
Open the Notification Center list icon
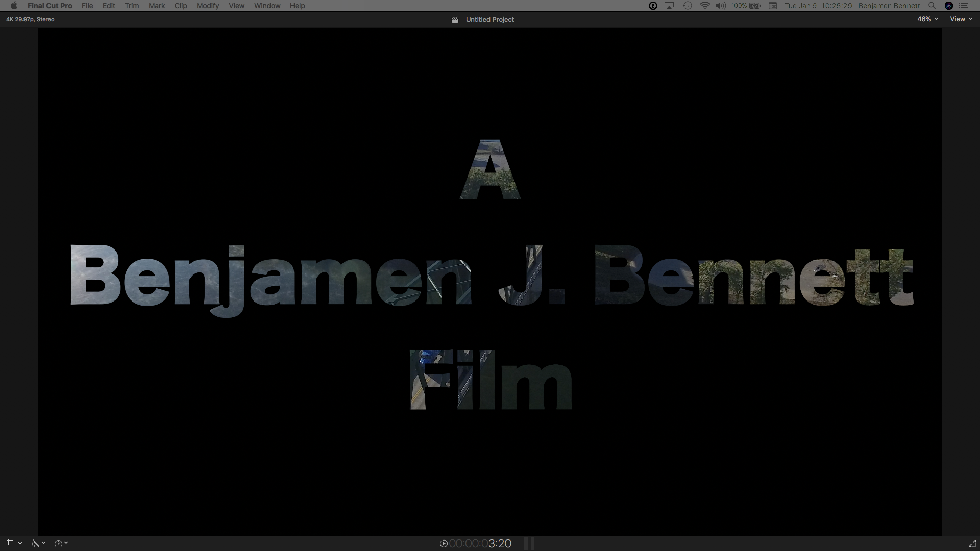(x=964, y=6)
